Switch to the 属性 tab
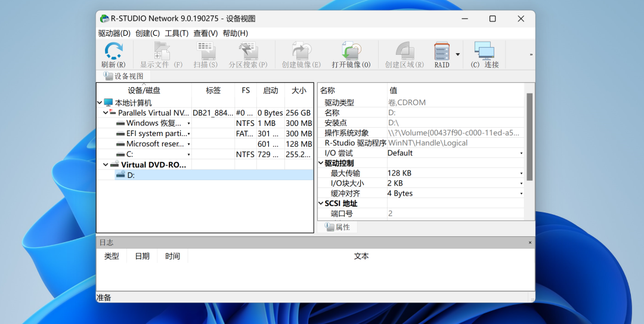 click(x=338, y=227)
